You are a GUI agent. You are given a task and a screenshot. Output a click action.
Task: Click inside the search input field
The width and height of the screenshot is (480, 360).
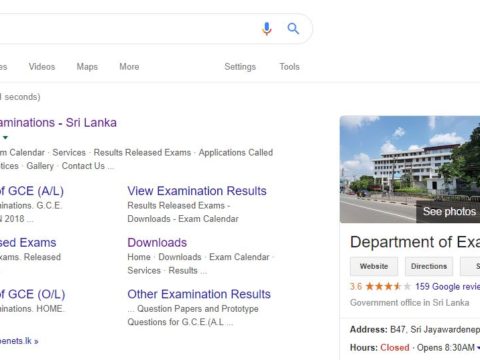click(127, 29)
